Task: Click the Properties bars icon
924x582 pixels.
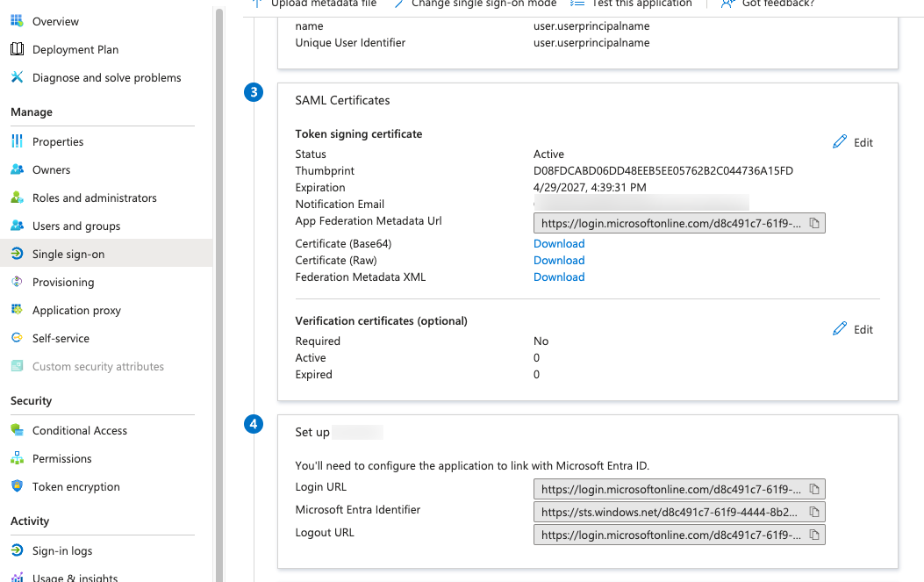Action: coord(17,141)
